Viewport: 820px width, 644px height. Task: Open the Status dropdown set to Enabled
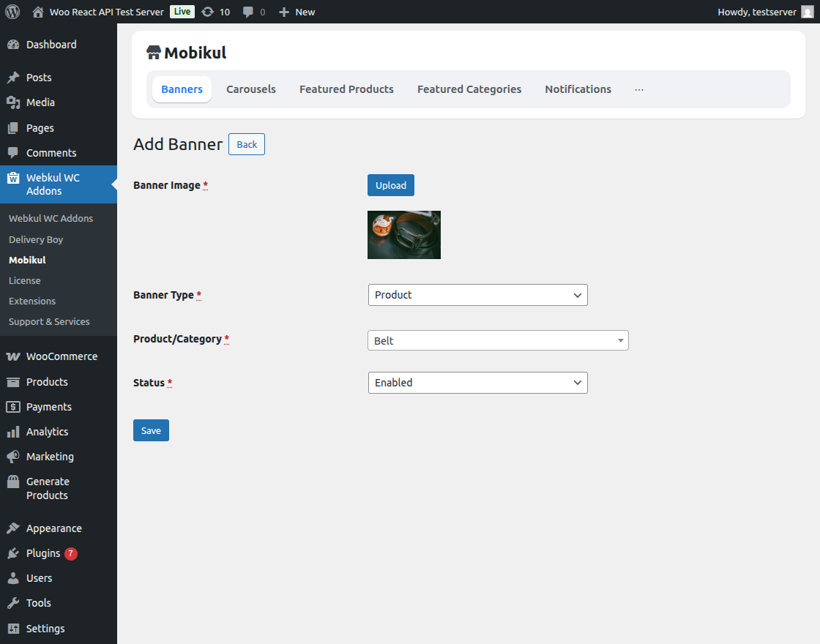click(477, 382)
